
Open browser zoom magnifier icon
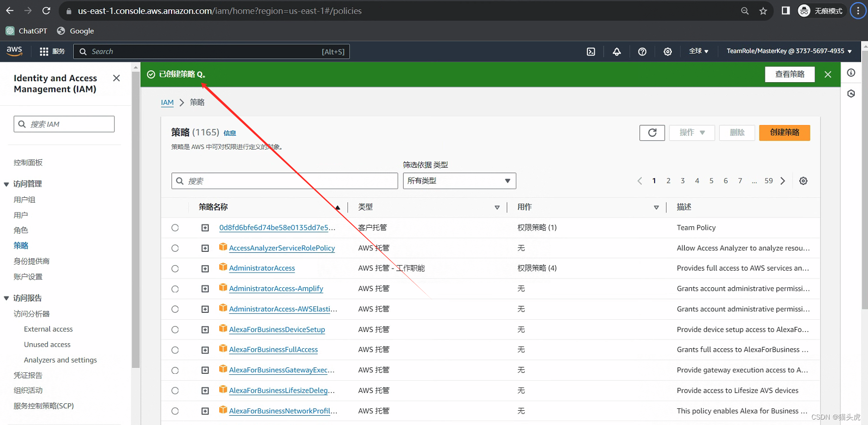click(745, 11)
